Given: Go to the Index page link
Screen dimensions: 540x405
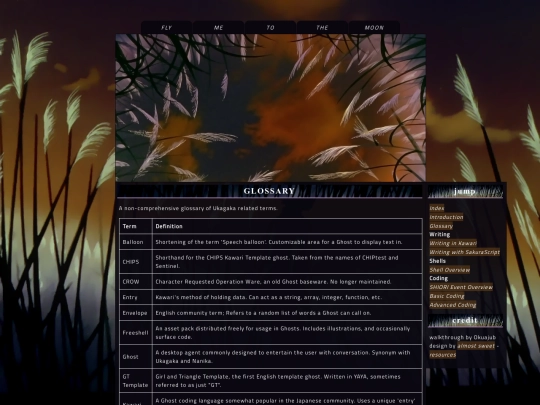Looking at the screenshot, I should click(x=437, y=208).
